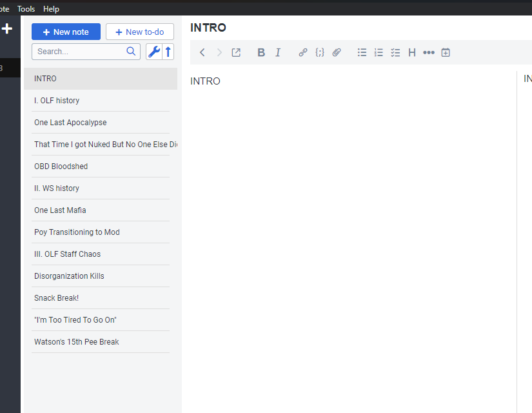Image resolution: width=532 pixels, height=413 pixels.
Task: Click the plus icon in the dark sidebar
Action: [x=7, y=28]
